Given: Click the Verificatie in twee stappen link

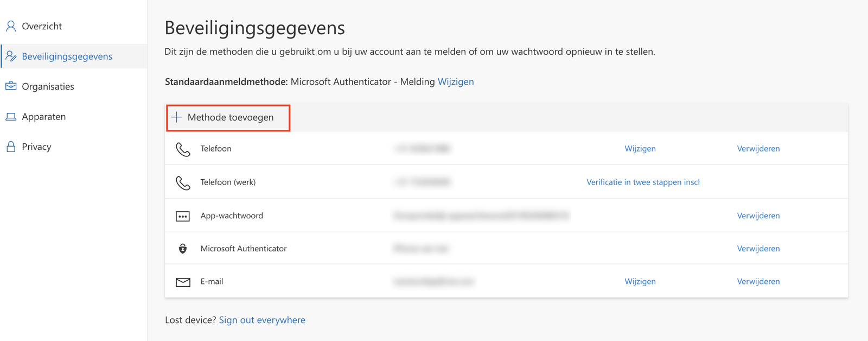Looking at the screenshot, I should (x=643, y=182).
